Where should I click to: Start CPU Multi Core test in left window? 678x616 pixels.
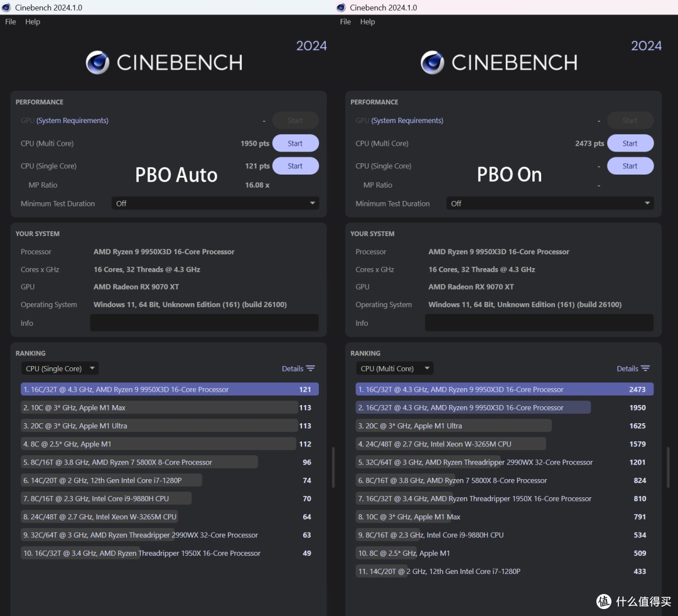click(295, 143)
